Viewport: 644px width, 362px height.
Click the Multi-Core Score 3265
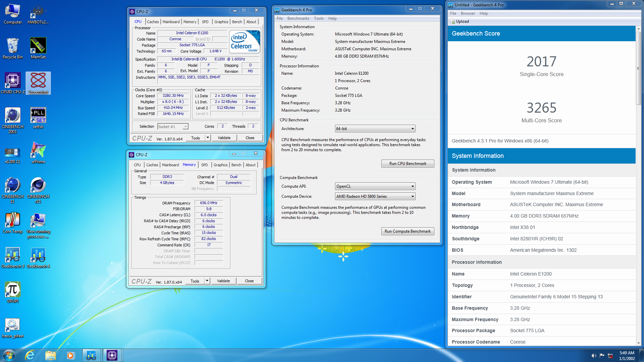(x=541, y=108)
